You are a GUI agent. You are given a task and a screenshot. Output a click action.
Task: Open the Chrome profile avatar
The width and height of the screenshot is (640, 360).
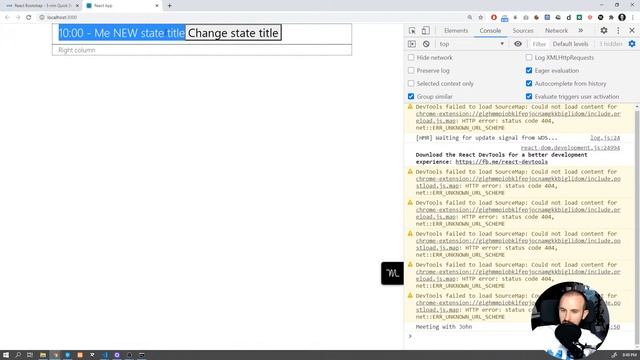pos(622,17)
